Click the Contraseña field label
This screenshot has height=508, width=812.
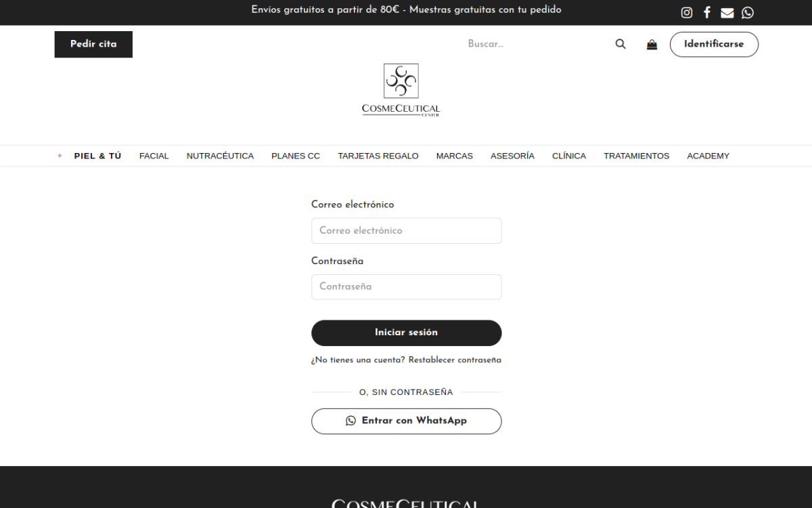337,261
